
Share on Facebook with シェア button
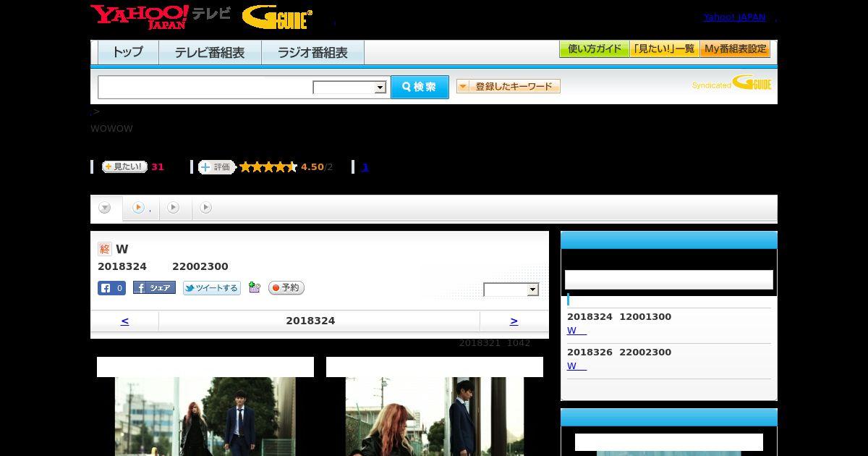(154, 288)
